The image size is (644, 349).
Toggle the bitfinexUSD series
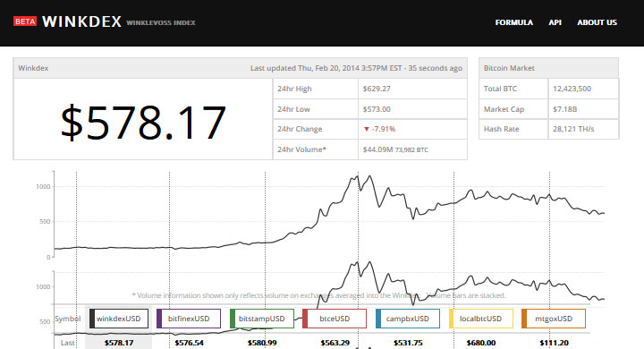pos(189,319)
